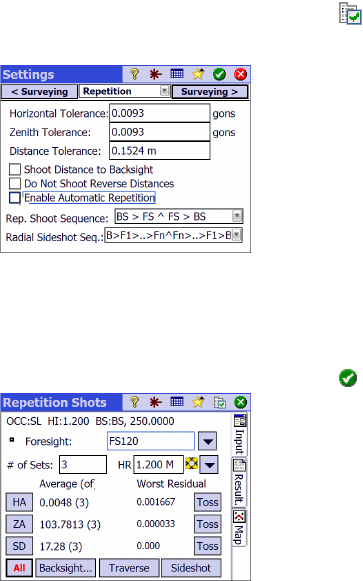Viewport: 363px width, 581px height.
Task: Click the # of Sets field
Action: 83,465
